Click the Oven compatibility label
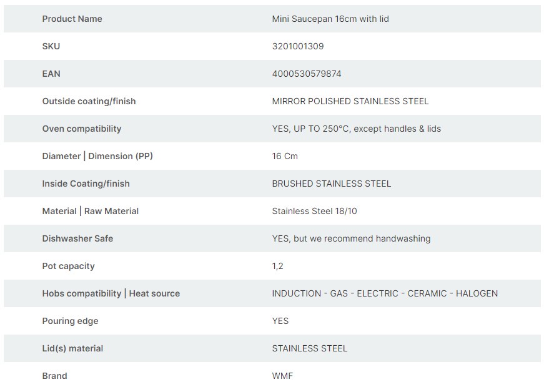Viewport: 544px width, 392px height. pyautogui.click(x=82, y=129)
